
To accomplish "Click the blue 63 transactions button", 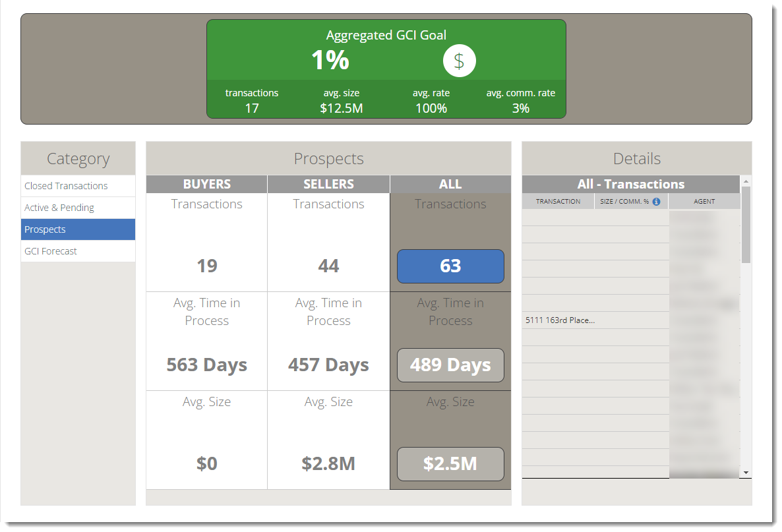I will (x=450, y=266).
